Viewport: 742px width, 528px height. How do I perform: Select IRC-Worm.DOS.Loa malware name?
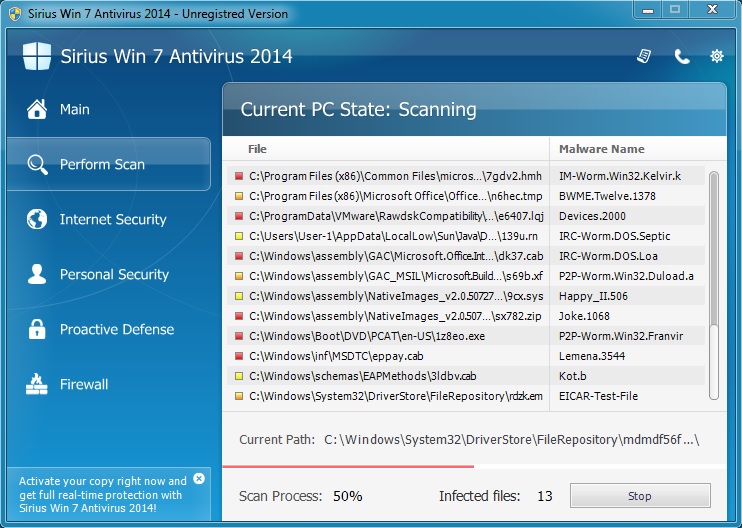click(608, 256)
